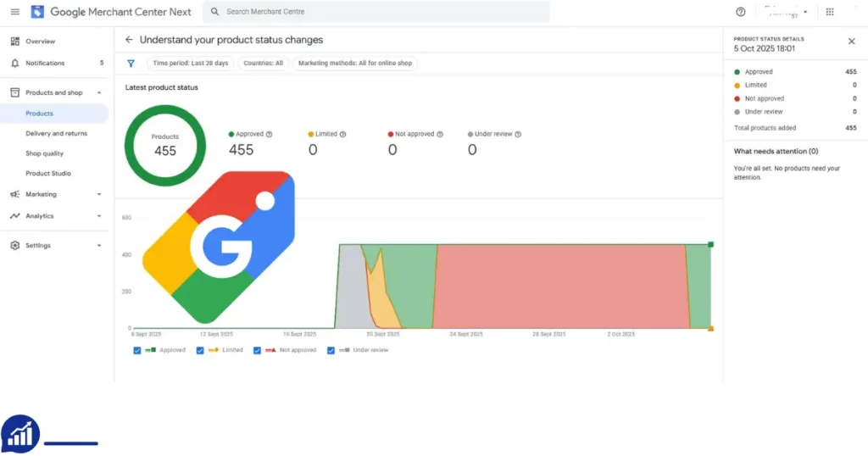Click help icon next to Limited

click(342, 134)
